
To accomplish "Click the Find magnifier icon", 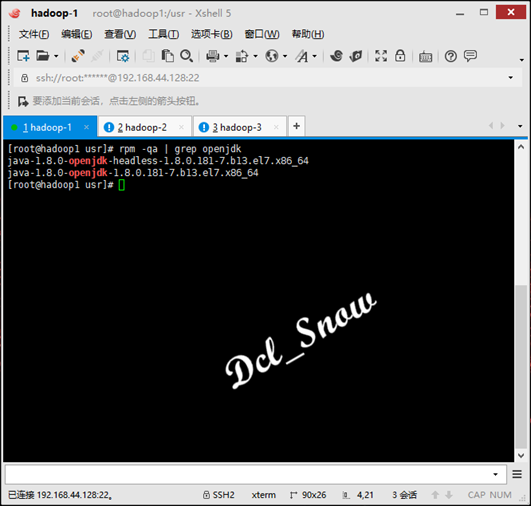I will pyautogui.click(x=186, y=56).
